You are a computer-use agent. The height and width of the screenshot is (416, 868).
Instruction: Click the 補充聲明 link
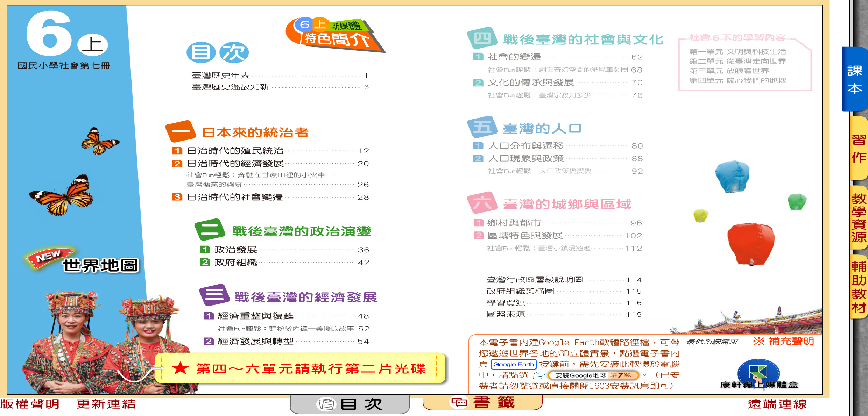tap(784, 341)
